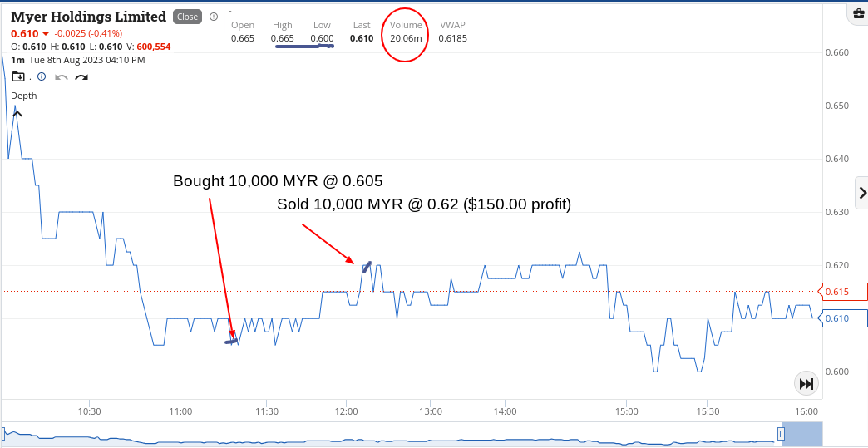
Task: Jump to latest data with skip-forward button
Action: point(806,383)
